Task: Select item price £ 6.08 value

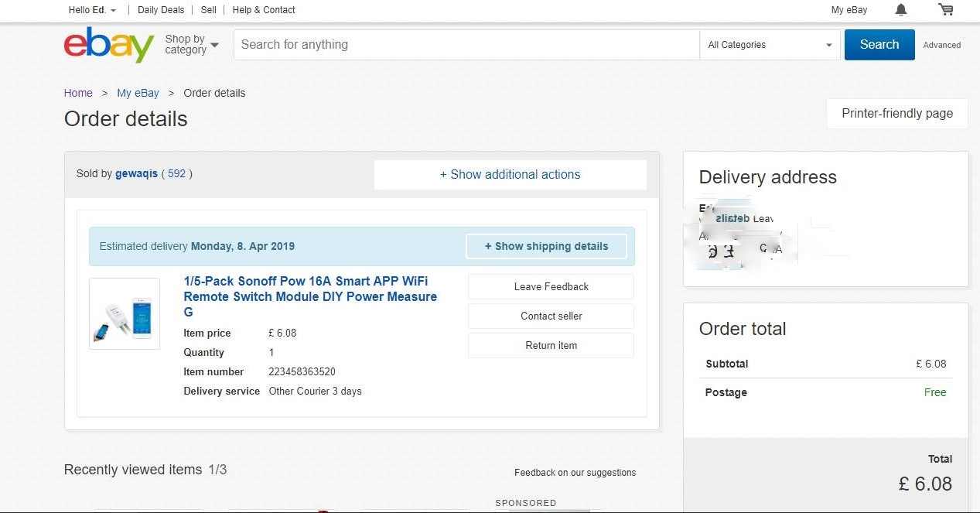Action: coord(282,333)
